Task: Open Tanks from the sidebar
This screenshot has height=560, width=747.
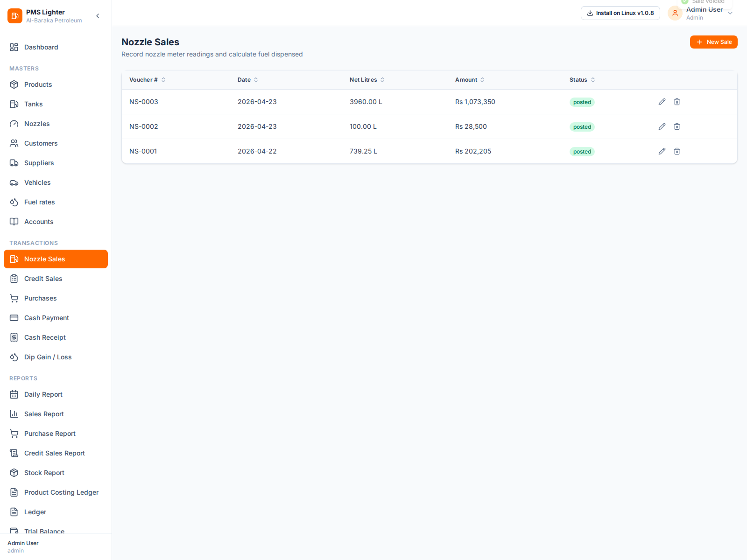Action: point(33,104)
